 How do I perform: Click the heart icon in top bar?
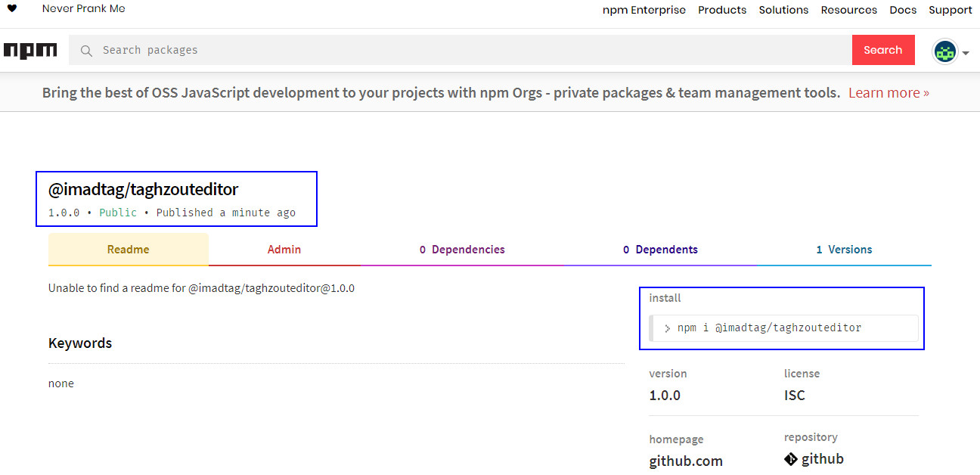click(12, 9)
